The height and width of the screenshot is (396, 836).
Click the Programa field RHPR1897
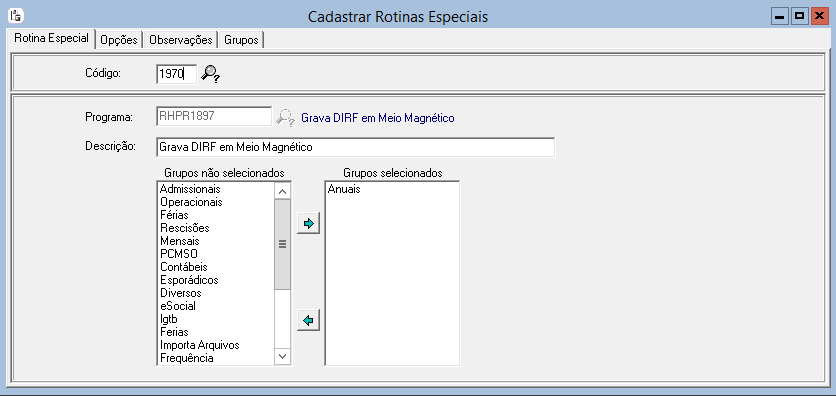click(214, 117)
